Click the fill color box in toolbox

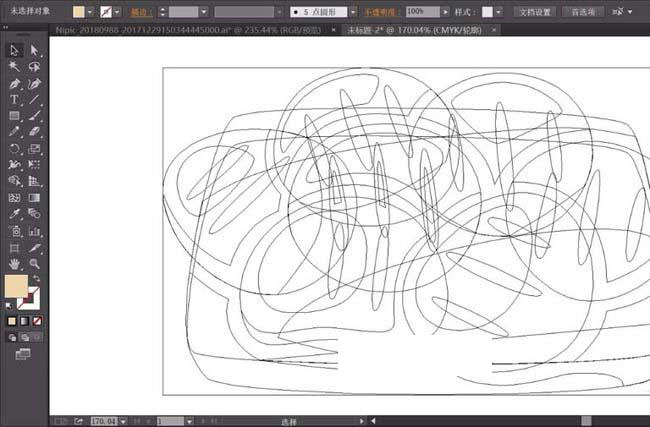16,286
